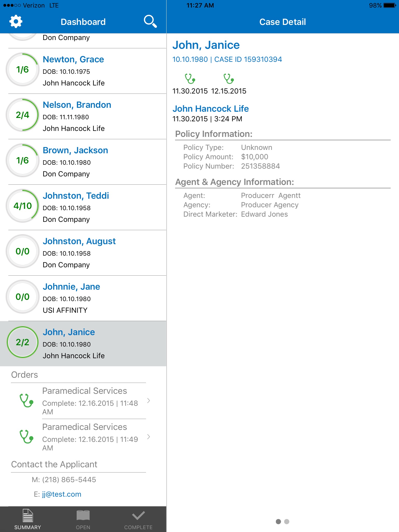The width and height of the screenshot is (399, 532).
Task: Switch to the Complete tab
Action: (138, 519)
